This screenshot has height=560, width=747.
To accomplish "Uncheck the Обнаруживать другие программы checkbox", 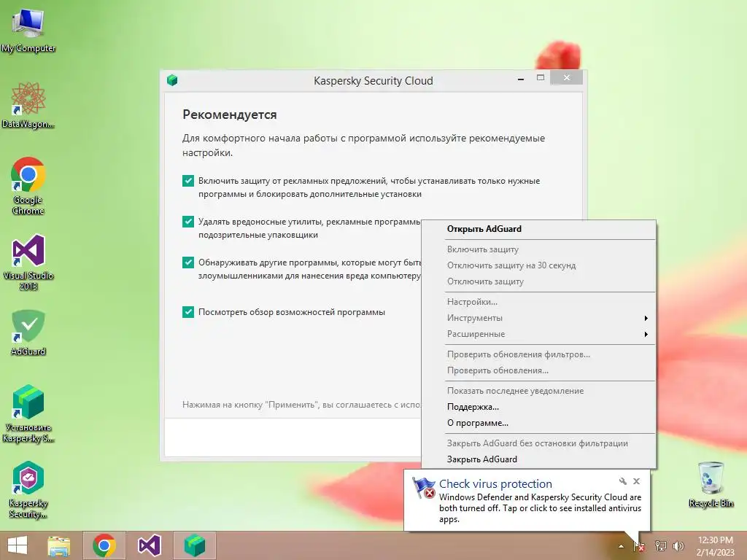I will [x=188, y=262].
